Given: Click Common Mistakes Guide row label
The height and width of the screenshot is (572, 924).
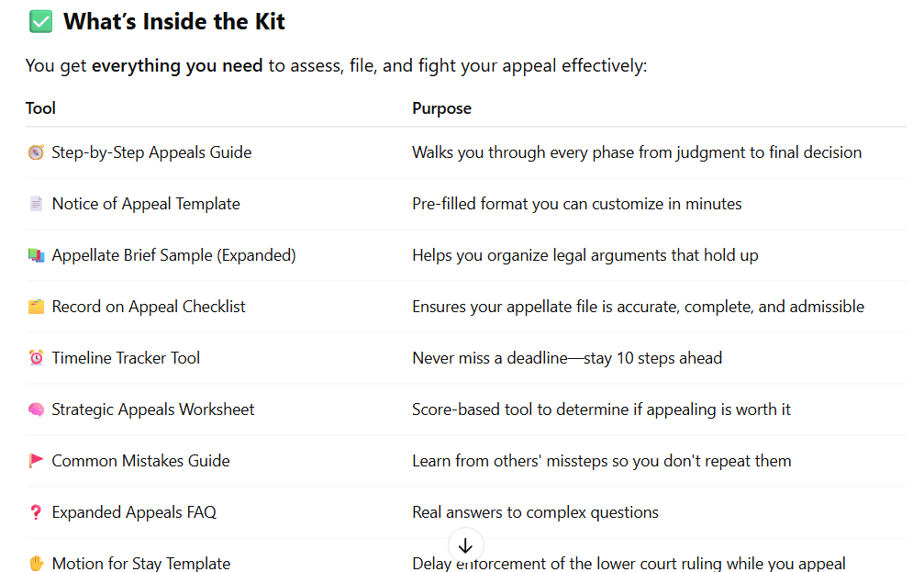Looking at the screenshot, I should 140,461.
